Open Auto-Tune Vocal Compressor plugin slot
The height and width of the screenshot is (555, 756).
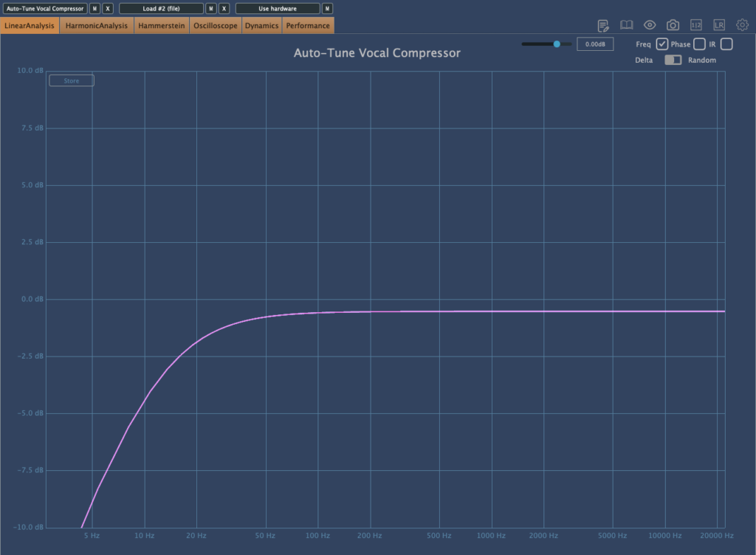tap(45, 9)
